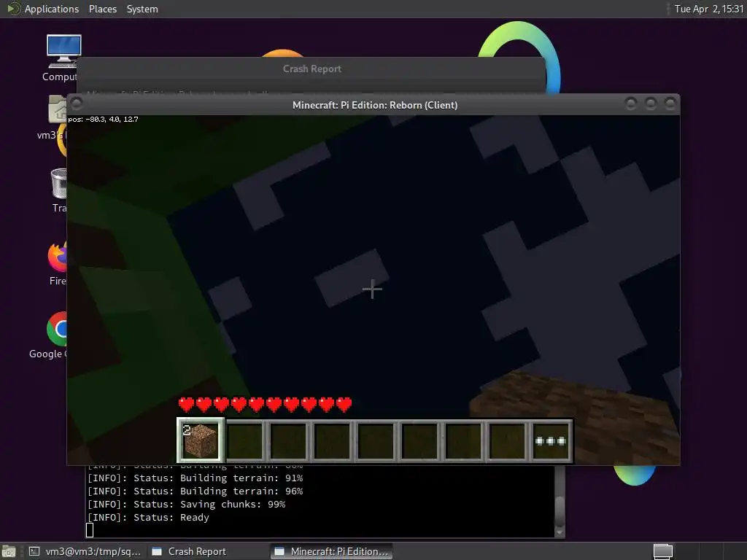Click terminal line 'Saving chunks: 99%'
747x560 pixels.
coord(186,504)
